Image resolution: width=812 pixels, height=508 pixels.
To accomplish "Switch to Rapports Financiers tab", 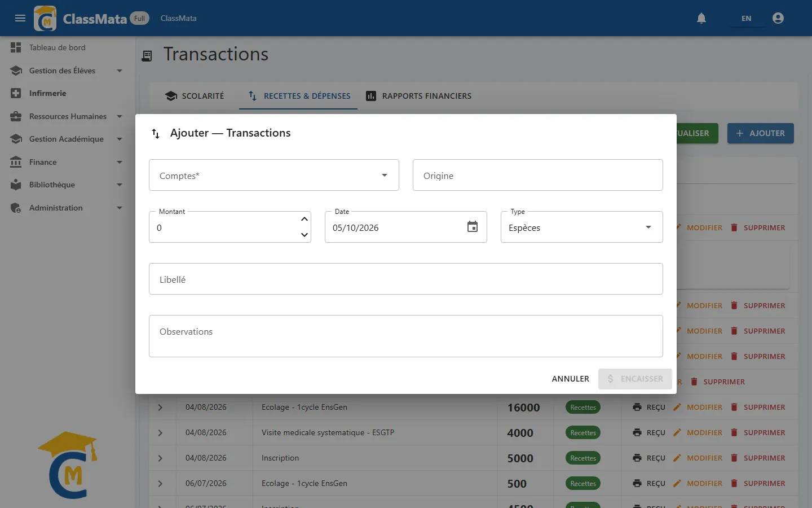I will click(x=418, y=96).
